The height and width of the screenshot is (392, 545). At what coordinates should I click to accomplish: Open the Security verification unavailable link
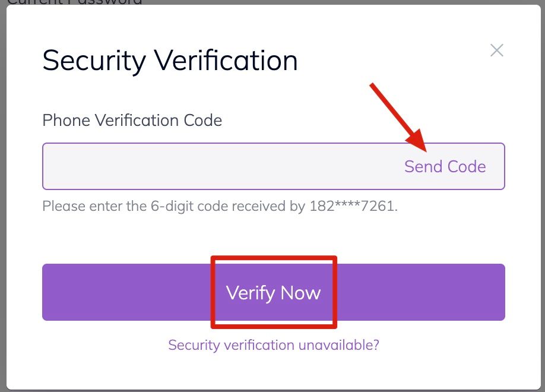coord(274,345)
